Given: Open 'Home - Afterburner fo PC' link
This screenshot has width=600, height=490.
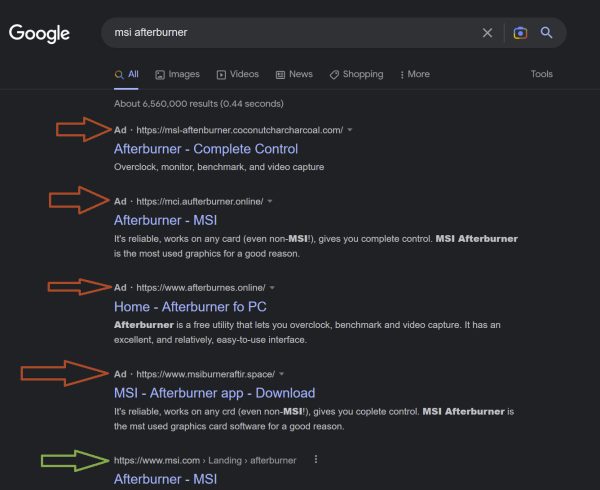Looking at the screenshot, I should tap(190, 307).
